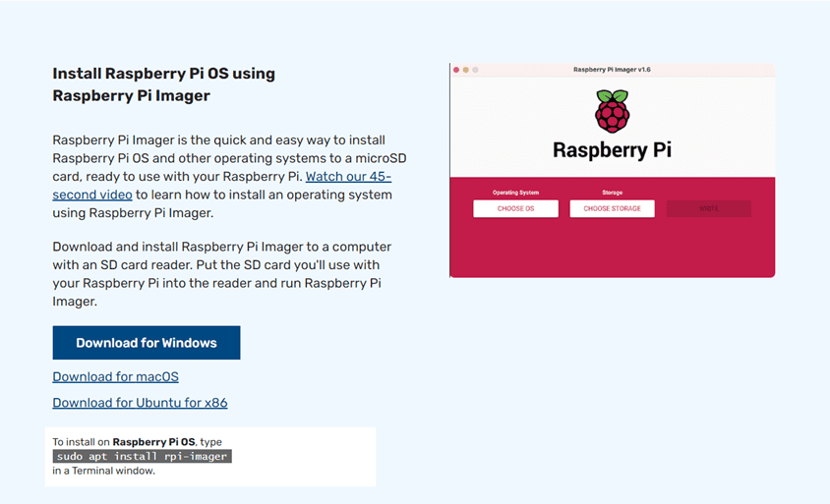Viewport: 830px width, 504px height.
Task: Click the large Raspberry Pi wordmark
Action: pos(612,150)
